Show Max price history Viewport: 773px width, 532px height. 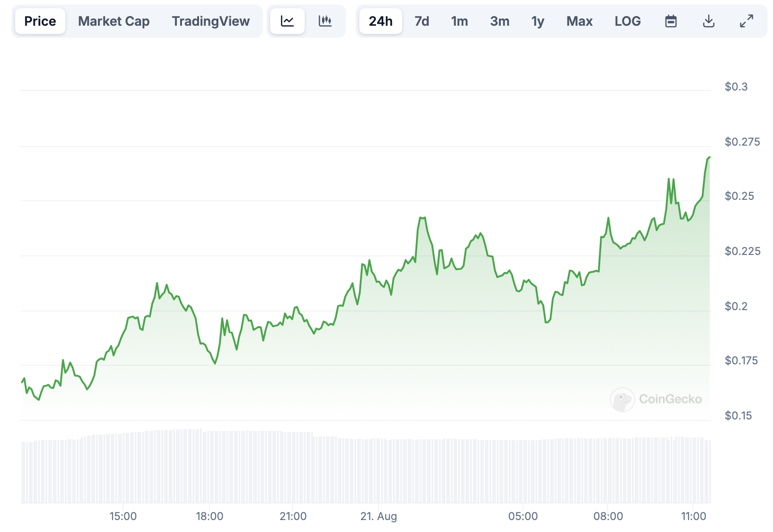click(579, 21)
